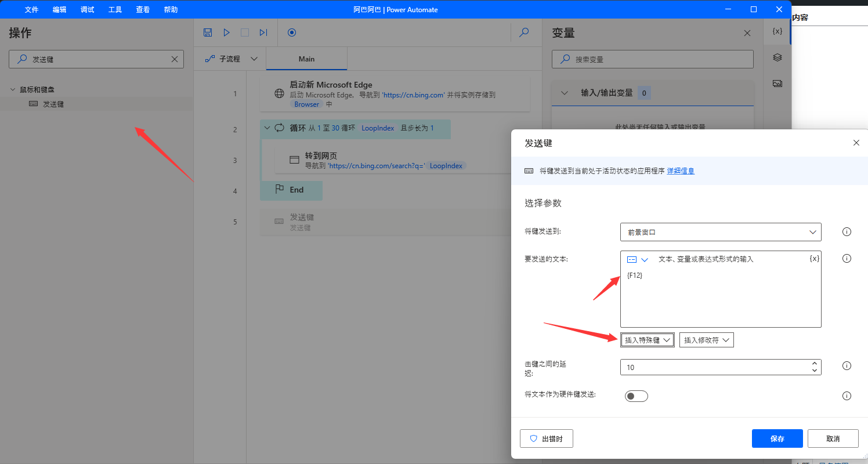Show info for 击键之间的延迟 parameter
Image resolution: width=868 pixels, height=464 pixels.
point(847,366)
